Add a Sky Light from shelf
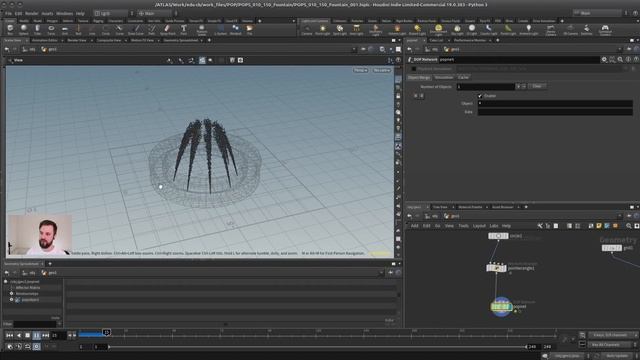Image resolution: width=640 pixels, height=360 pixels. click(x=457, y=29)
